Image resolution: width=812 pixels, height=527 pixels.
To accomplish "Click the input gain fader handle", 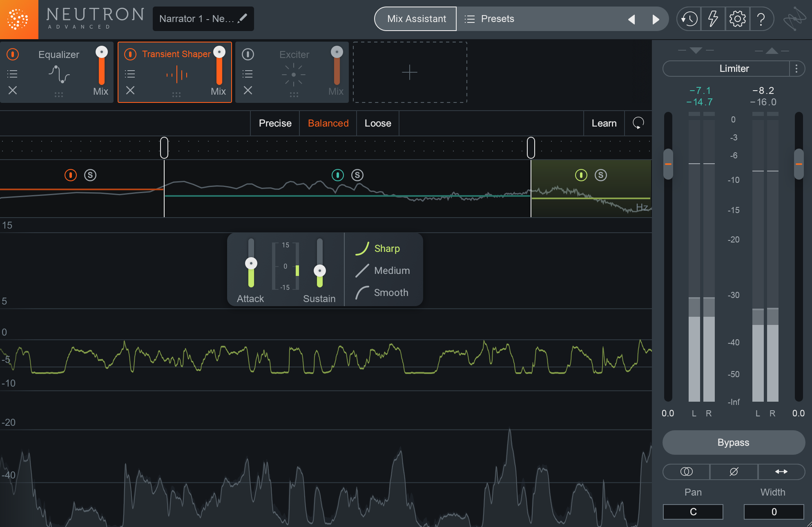I will pos(668,164).
